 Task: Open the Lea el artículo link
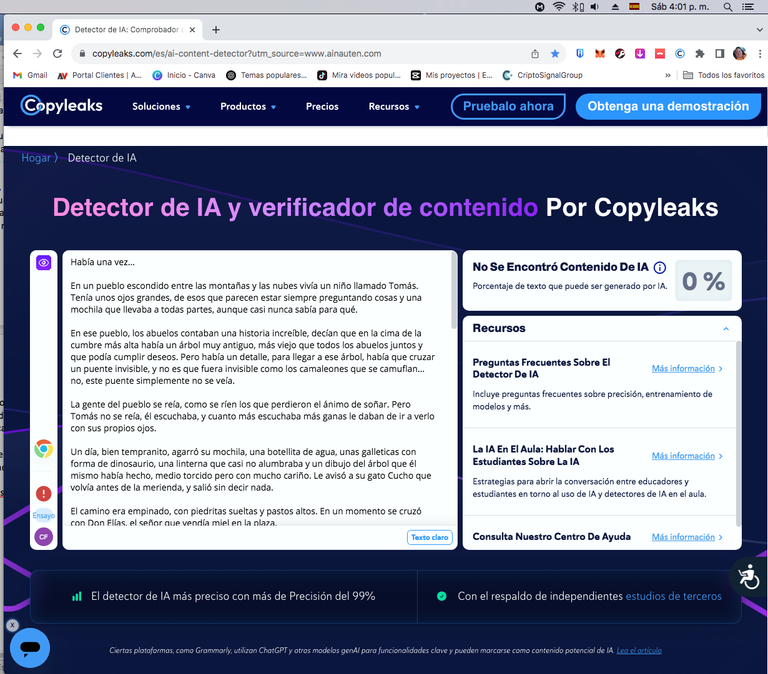point(639,650)
